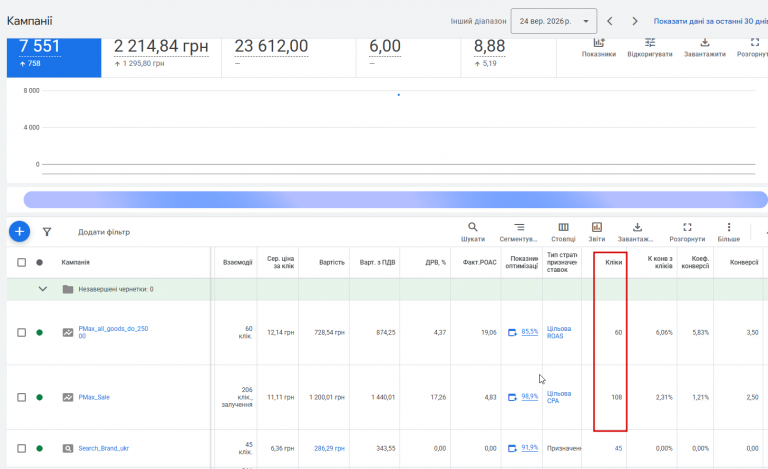Screen dimensions: 768x469
Task: Check the PMax_Sale row checkbox
Action: pos(22,397)
